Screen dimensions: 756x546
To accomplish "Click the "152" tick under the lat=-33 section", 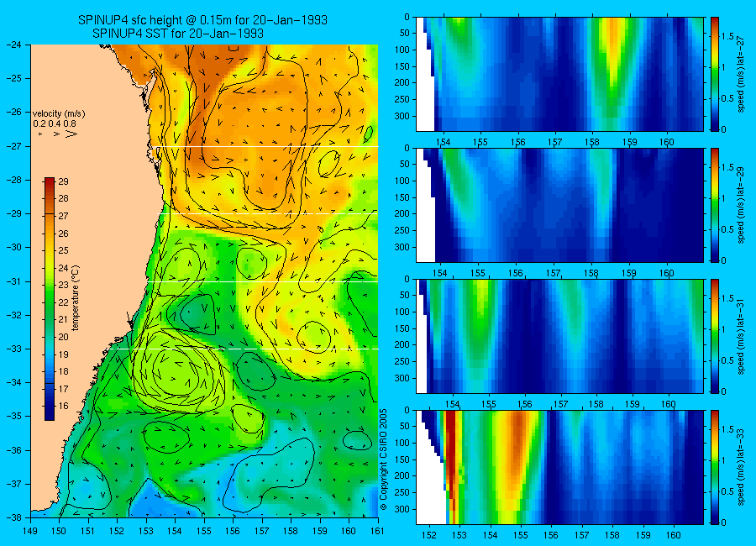I will point(428,535).
